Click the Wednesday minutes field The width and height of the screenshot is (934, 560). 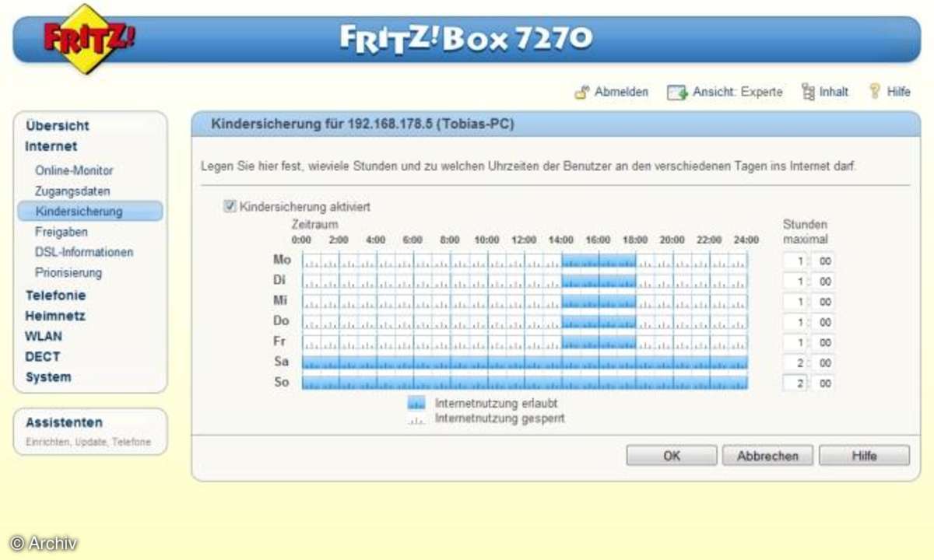[x=823, y=302]
